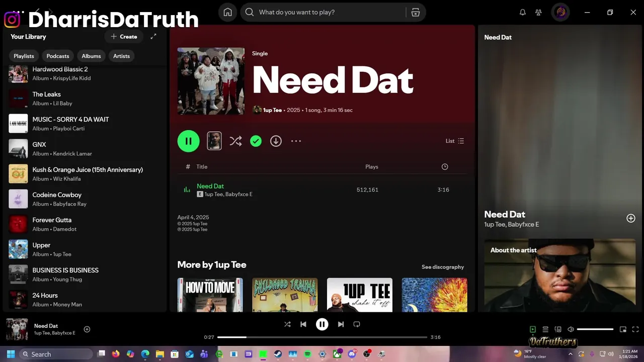Open Codeine Cowboy by Babyface Ray

(85, 199)
